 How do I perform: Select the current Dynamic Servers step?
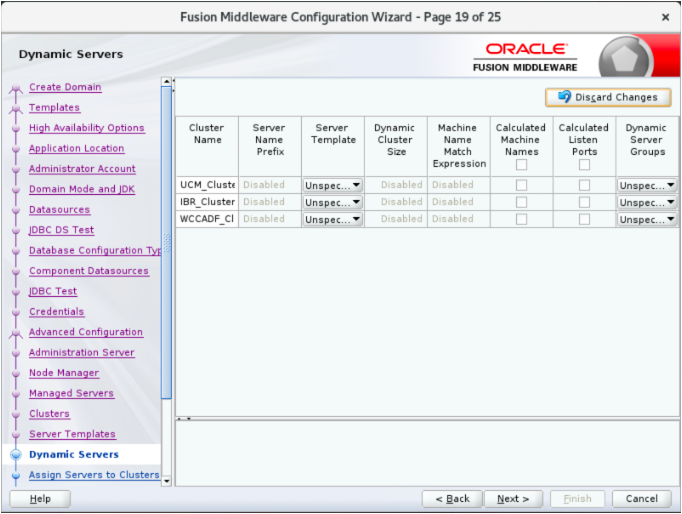pyautogui.click(x=74, y=454)
